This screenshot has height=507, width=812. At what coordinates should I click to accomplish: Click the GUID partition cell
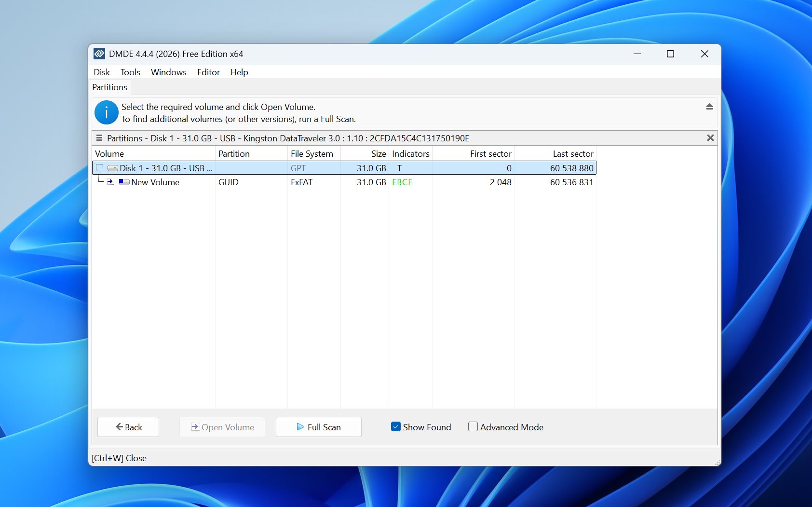coord(229,182)
